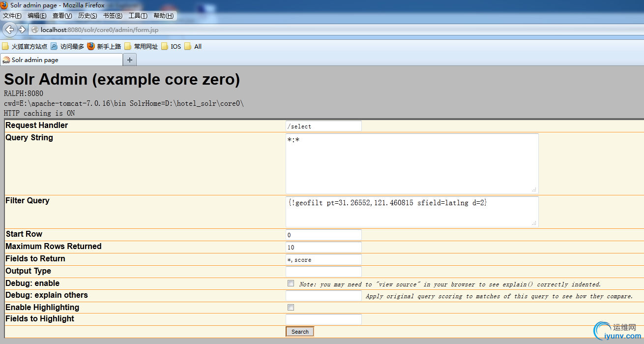Click the Firefox logo in title bar

tap(4, 5)
